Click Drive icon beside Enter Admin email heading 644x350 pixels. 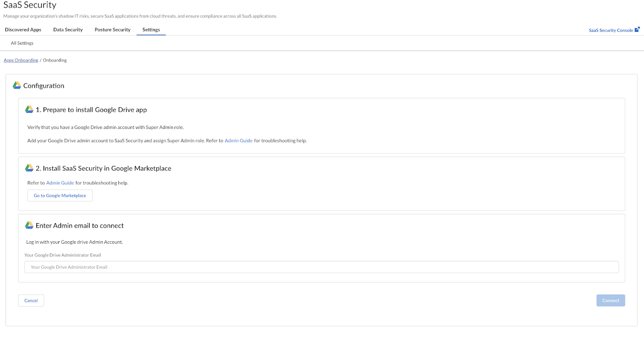tap(29, 226)
